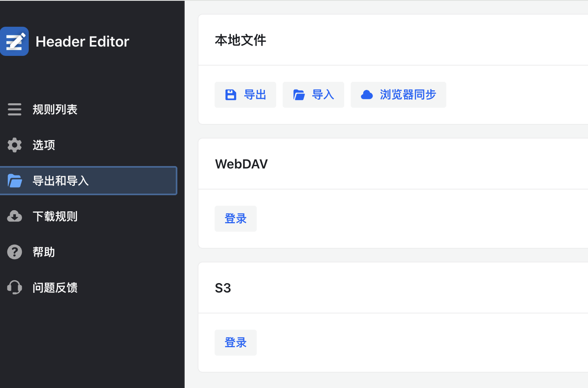This screenshot has width=588, height=388.
Task: Click the 导入 label on the import button
Action: click(x=323, y=95)
